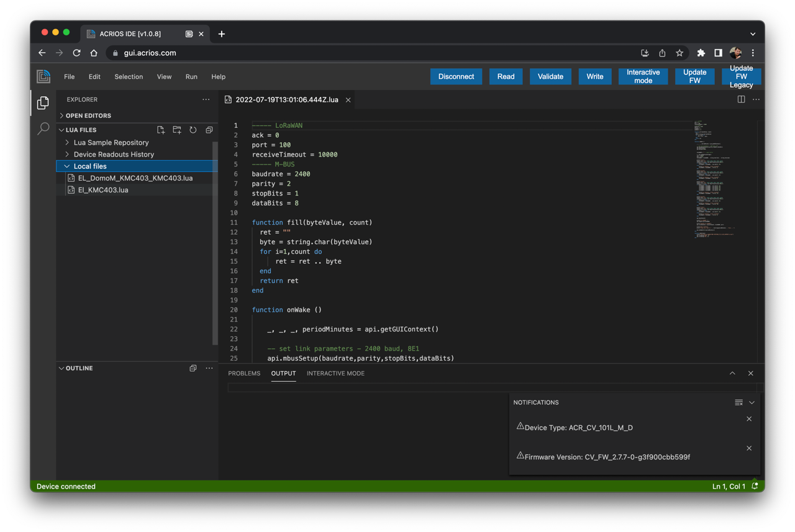Screen dimensions: 795x532
Task: Split the editor to the right
Action: click(741, 99)
